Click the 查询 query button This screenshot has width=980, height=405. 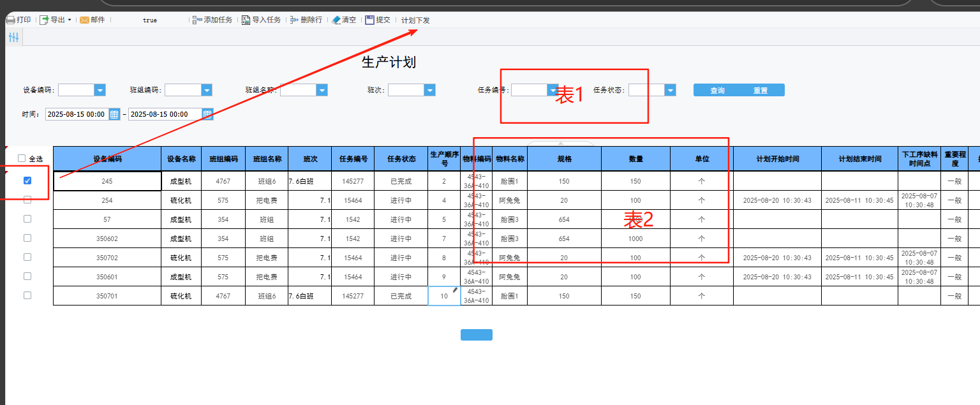coord(717,90)
